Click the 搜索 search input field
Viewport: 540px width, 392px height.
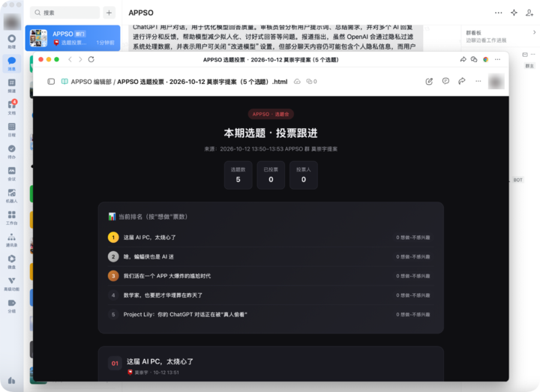(x=64, y=13)
